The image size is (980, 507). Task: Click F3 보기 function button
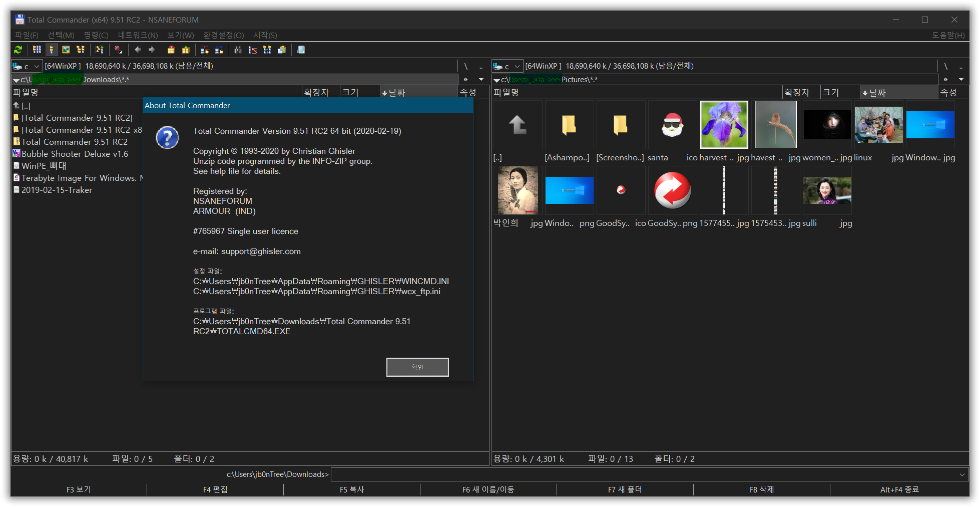coord(79,489)
